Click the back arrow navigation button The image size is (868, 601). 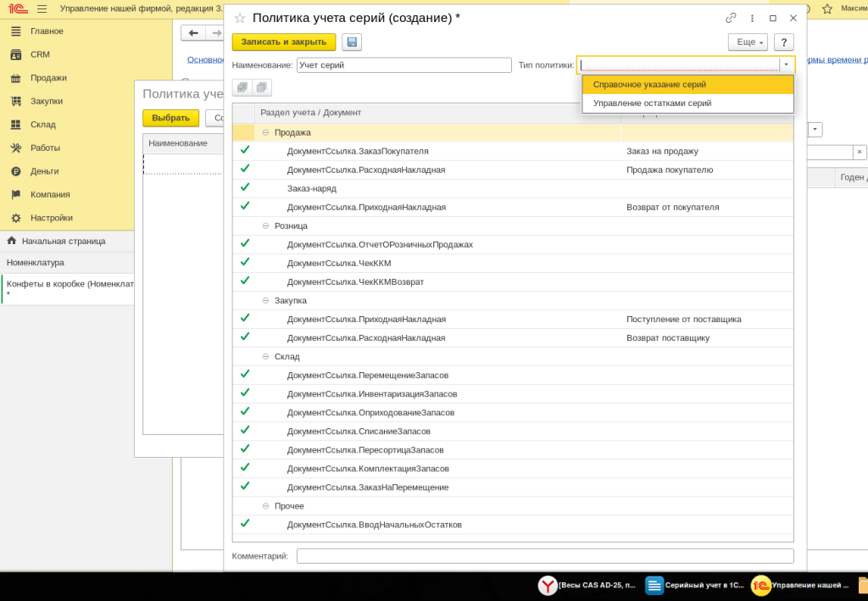click(x=193, y=33)
